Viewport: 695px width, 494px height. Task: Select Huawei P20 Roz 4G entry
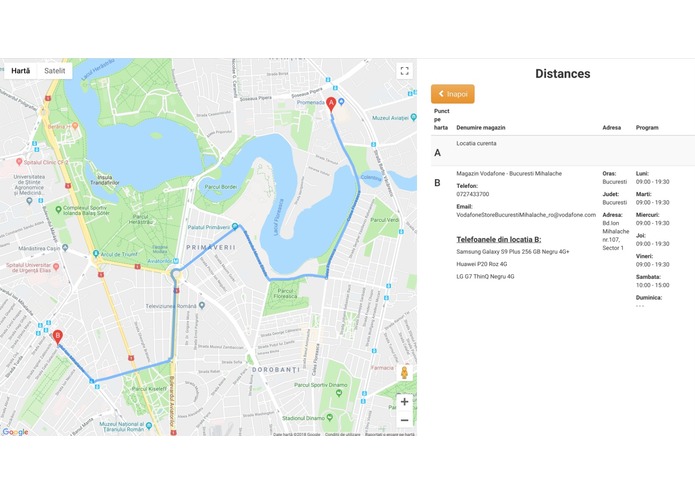coord(482,264)
